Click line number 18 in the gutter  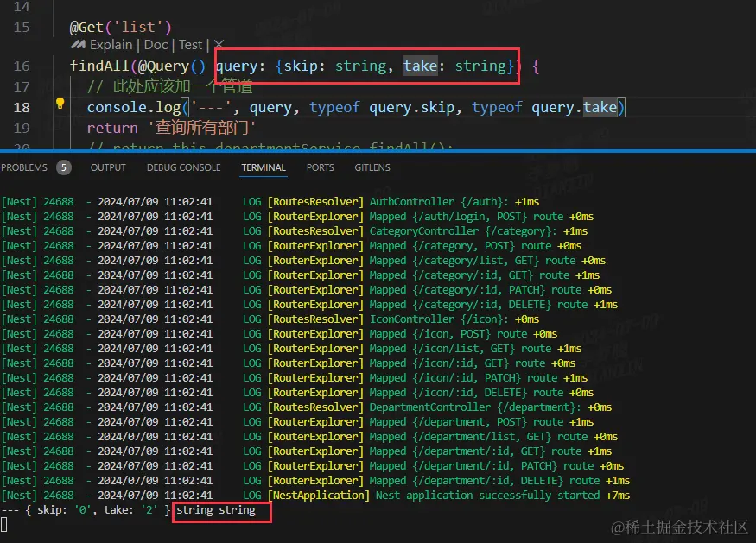[x=22, y=107]
